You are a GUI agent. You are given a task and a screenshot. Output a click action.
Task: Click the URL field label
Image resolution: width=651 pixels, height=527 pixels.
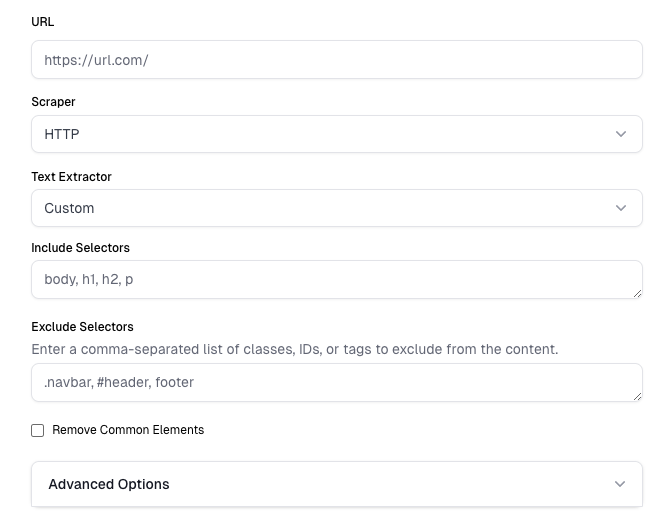43,22
